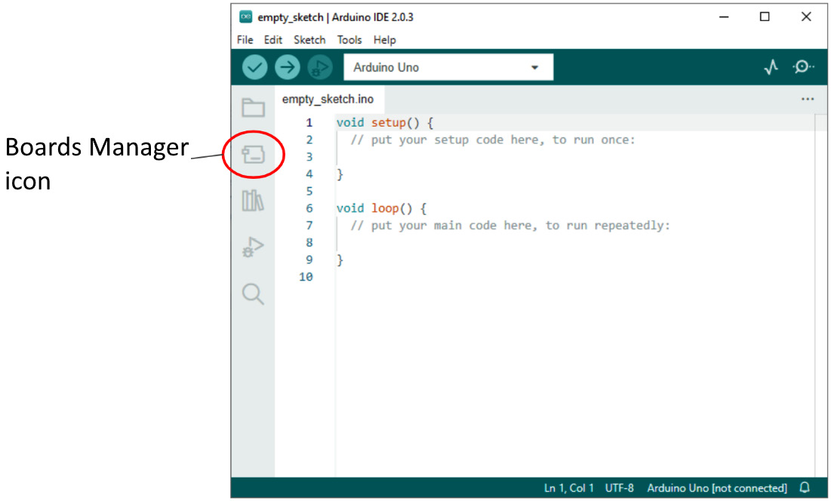Open the File menu
Image resolution: width=831 pixels, height=504 pixels.
click(x=245, y=40)
